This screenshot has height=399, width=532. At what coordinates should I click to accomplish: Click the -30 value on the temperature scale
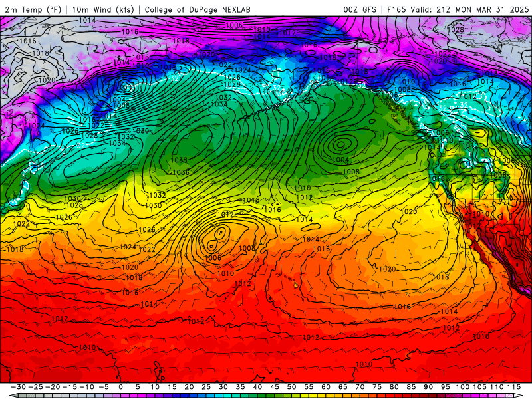(19, 387)
